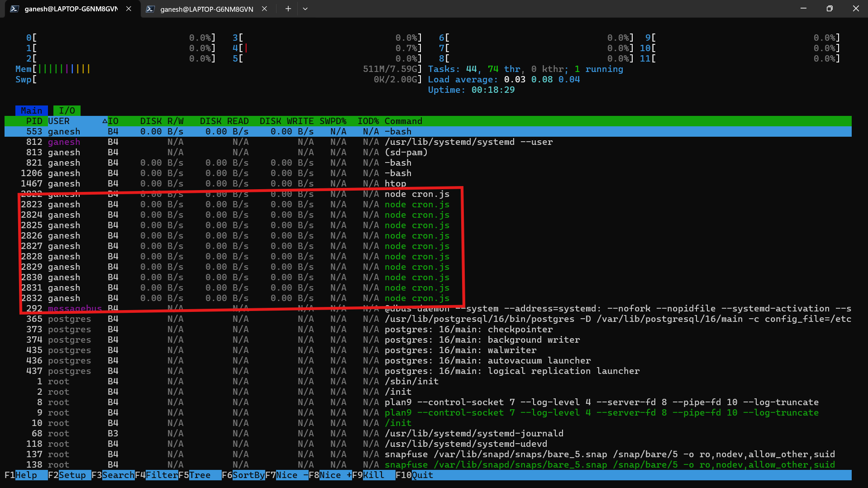Select PID 2832 node cron.js row

point(428,298)
